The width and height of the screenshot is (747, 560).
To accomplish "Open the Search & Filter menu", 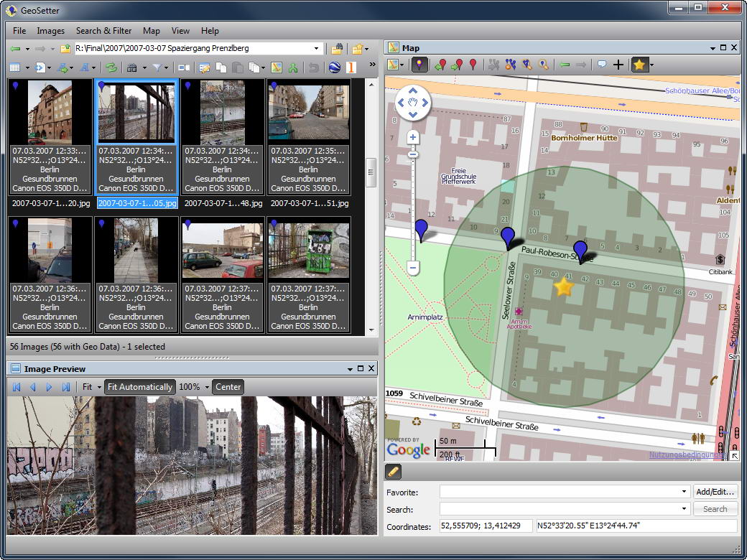I will pyautogui.click(x=104, y=31).
